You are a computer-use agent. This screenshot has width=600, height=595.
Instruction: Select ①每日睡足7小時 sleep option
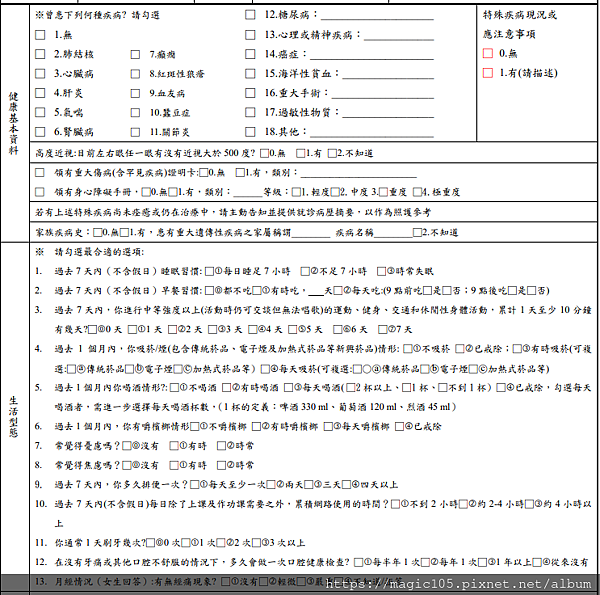209,272
